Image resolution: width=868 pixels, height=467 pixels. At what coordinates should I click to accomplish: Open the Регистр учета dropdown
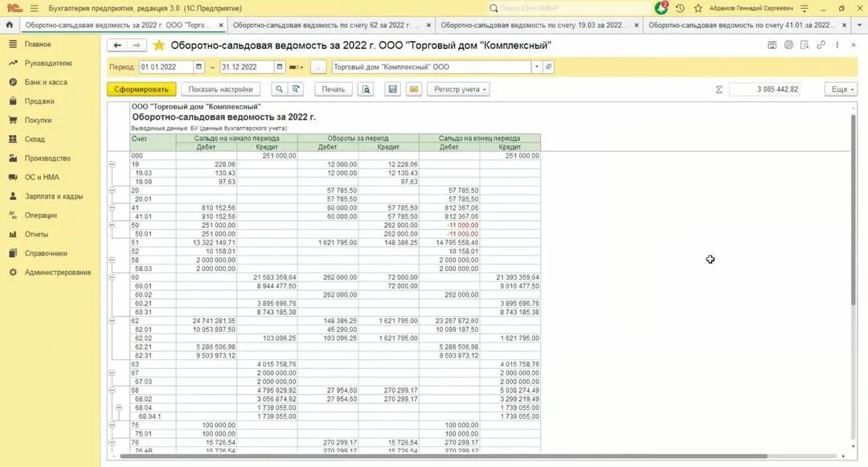click(458, 89)
